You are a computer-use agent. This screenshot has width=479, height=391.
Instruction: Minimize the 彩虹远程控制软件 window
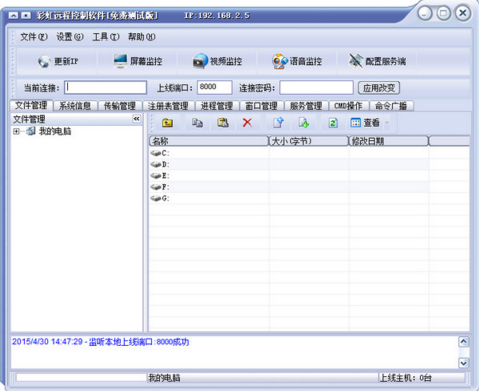[425, 13]
